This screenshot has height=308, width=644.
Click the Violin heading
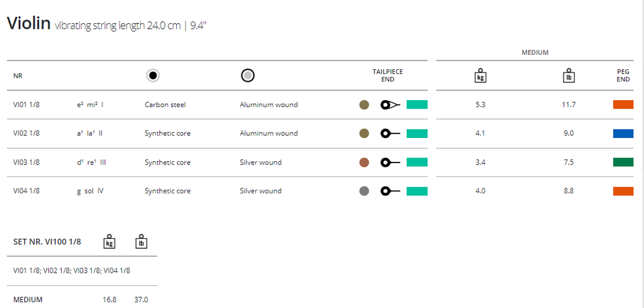(28, 24)
